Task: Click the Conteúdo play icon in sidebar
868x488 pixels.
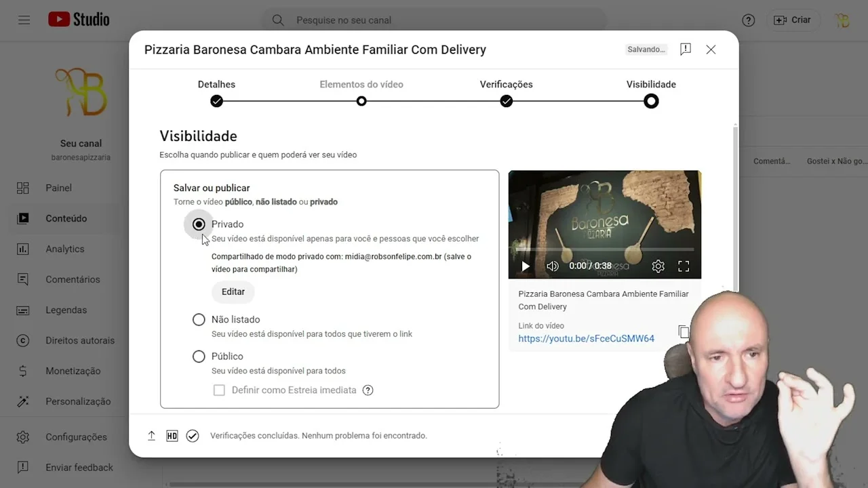Action: click(x=23, y=218)
